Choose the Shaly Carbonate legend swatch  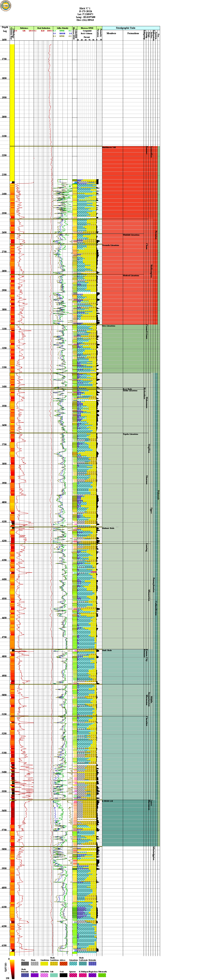[82, 964]
